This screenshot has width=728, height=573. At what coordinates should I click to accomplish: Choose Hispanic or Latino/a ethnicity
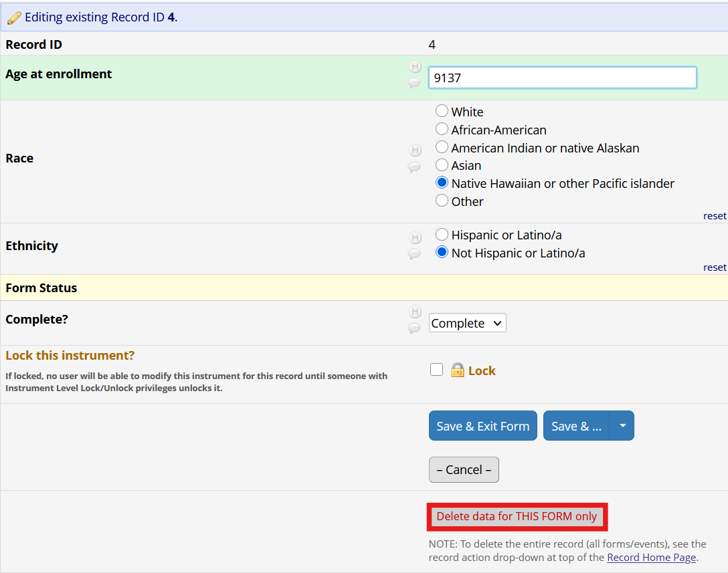[x=442, y=235]
